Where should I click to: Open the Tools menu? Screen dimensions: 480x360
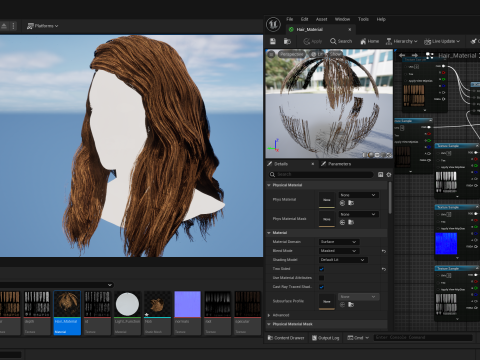click(x=363, y=19)
